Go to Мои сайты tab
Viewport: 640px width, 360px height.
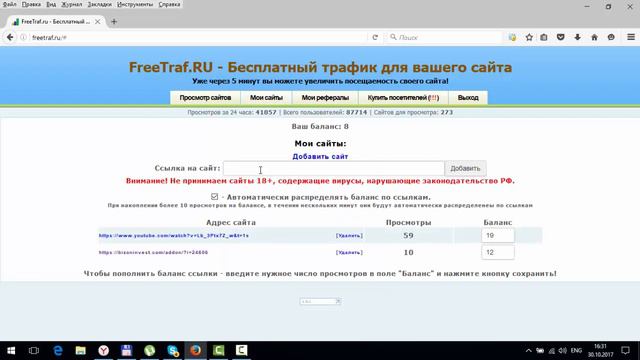[266, 98]
